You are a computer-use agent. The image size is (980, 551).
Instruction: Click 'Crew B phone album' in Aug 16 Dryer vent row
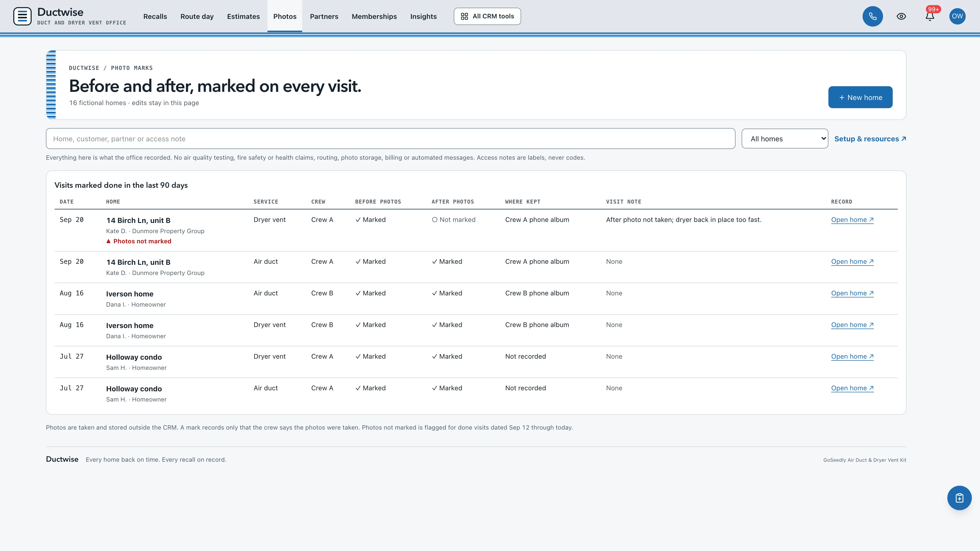[537, 325]
